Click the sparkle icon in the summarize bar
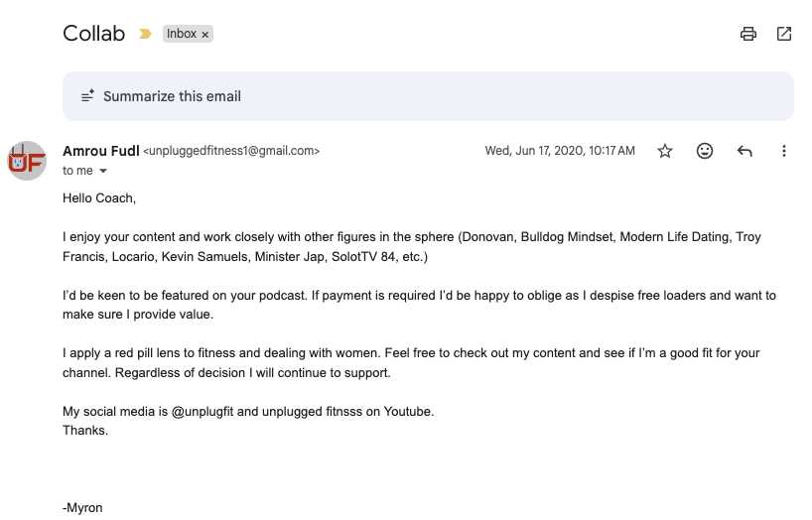812x520 pixels. pos(87,96)
